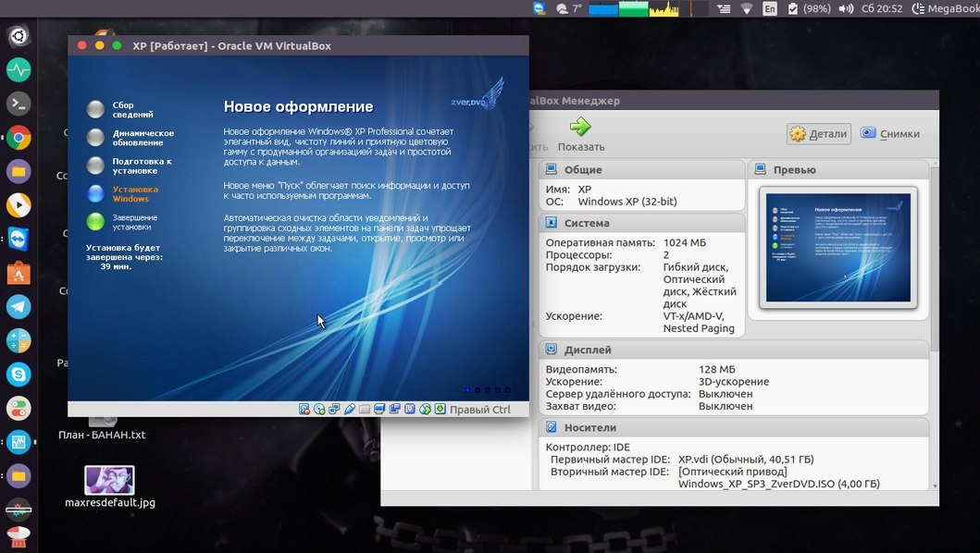Open the Display section header
The image size is (980, 553).
734,350
